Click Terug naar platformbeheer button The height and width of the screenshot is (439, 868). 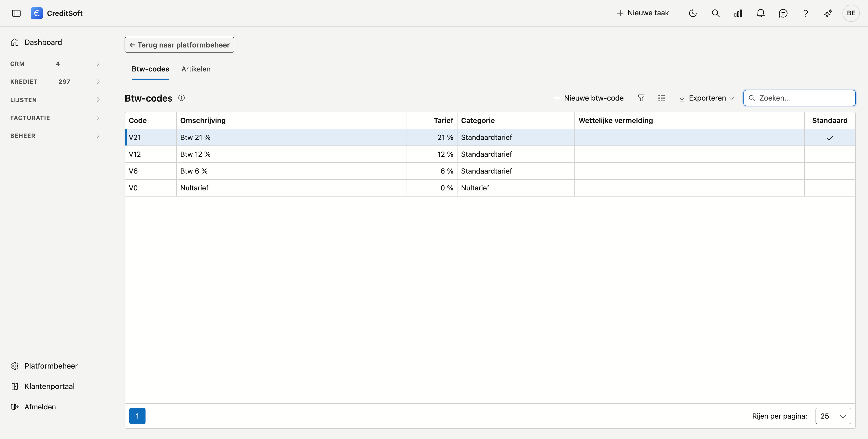click(179, 45)
